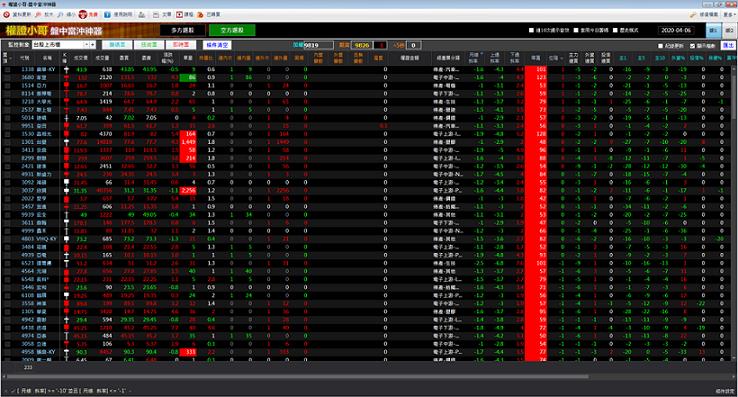
Task: Click the zoom-out magnifier toolbar icon
Action: [x=60, y=15]
